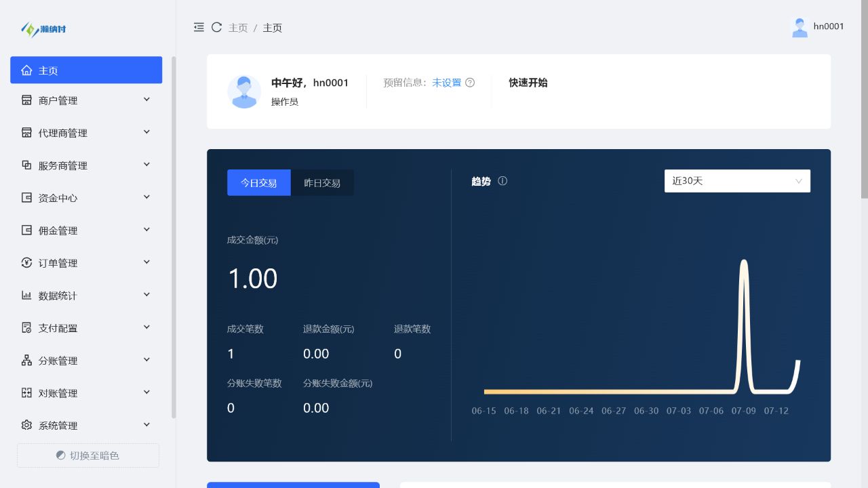Click the home icon beside 主页
This screenshot has height=488, width=868.
tap(26, 70)
